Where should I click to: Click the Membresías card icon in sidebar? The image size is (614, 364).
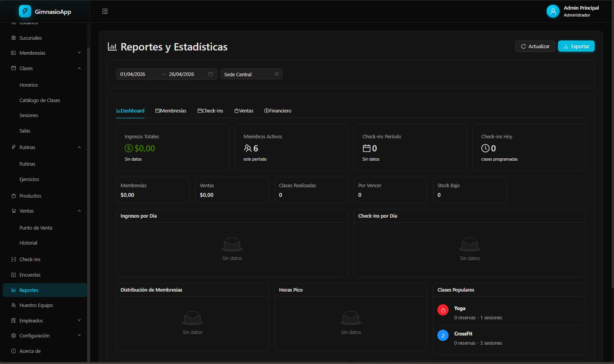click(13, 53)
